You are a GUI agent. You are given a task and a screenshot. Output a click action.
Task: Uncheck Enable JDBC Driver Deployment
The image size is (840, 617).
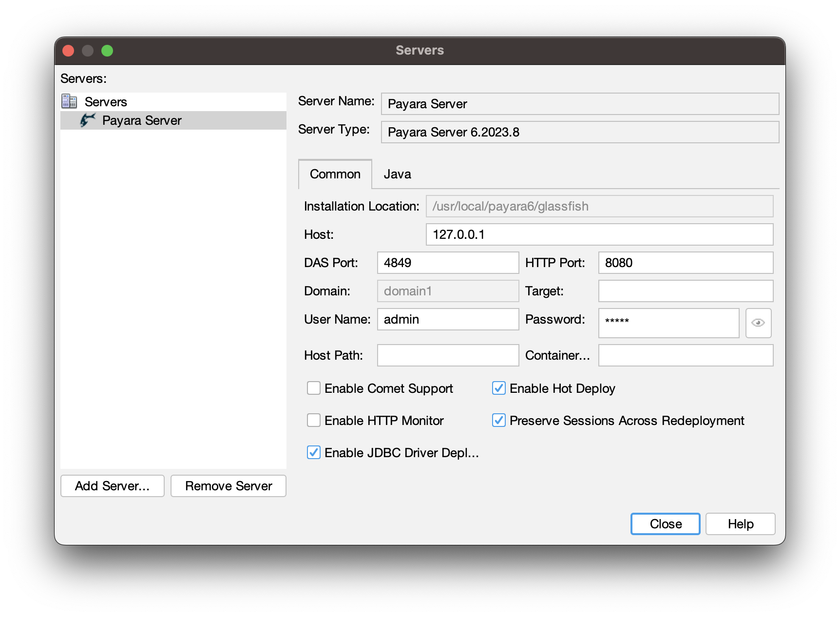pyautogui.click(x=314, y=453)
